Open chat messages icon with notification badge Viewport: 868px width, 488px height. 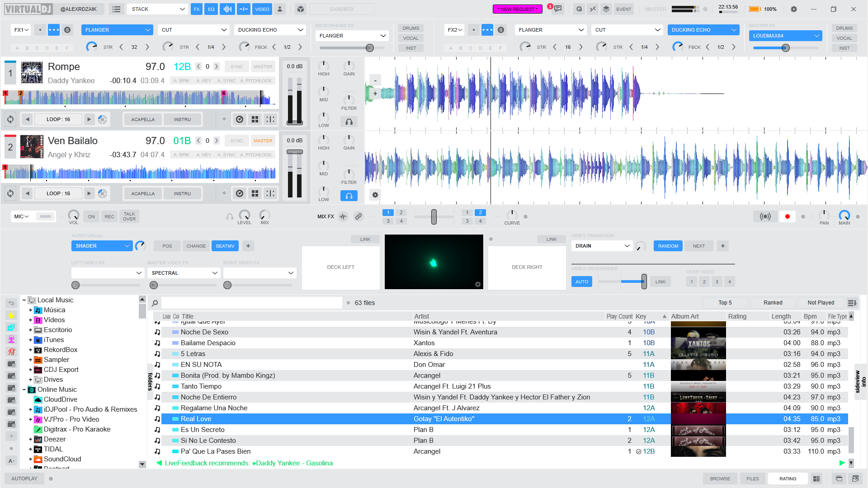[x=558, y=9]
